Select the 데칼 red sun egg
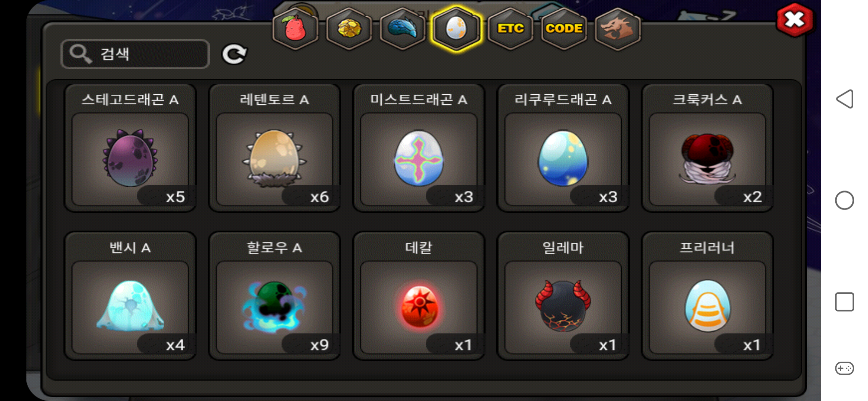 point(419,296)
